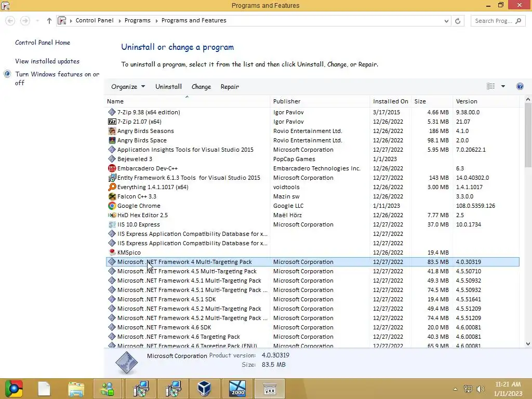532x399 pixels.
Task: Click Programs in the breadcrumb path
Action: tap(137, 20)
